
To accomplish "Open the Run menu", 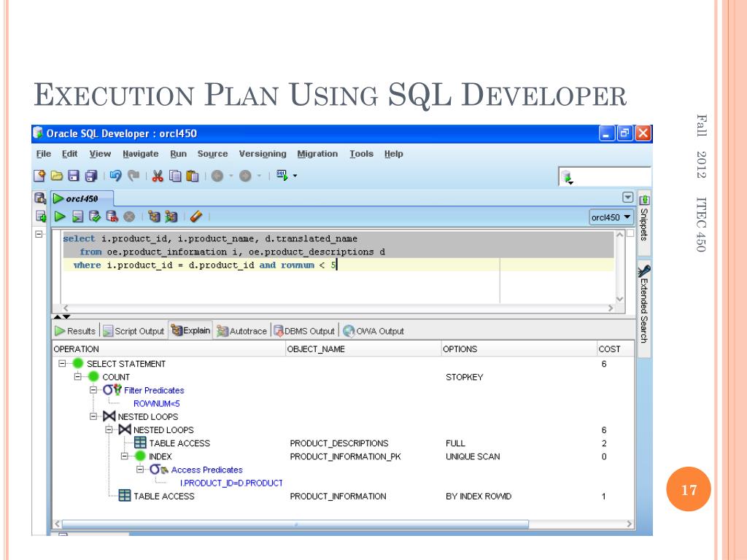I will [178, 154].
